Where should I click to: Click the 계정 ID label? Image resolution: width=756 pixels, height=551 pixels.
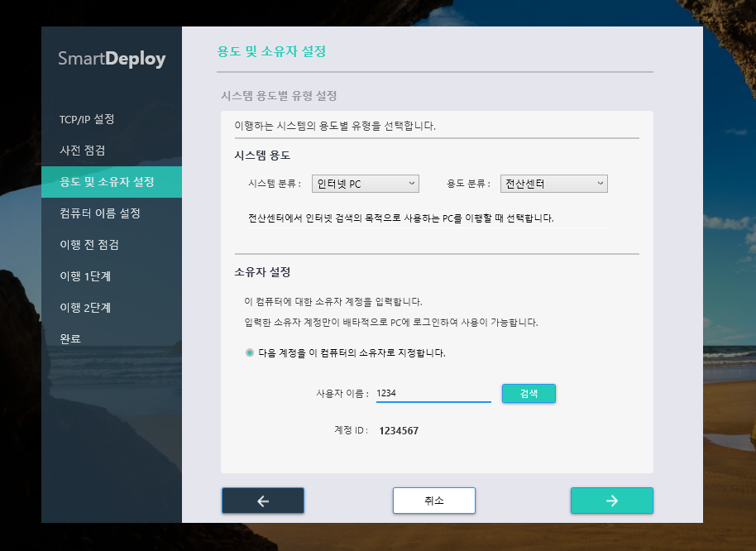coord(351,430)
